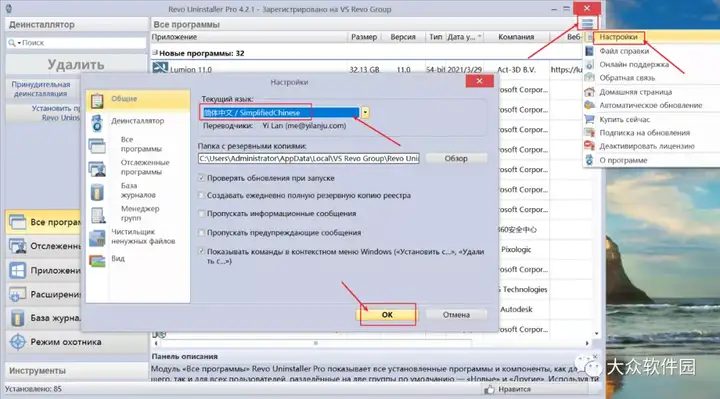Viewport: 720px width, 399px height.
Task: Click the Отслеженные icon in left panel
Action: [x=17, y=247]
